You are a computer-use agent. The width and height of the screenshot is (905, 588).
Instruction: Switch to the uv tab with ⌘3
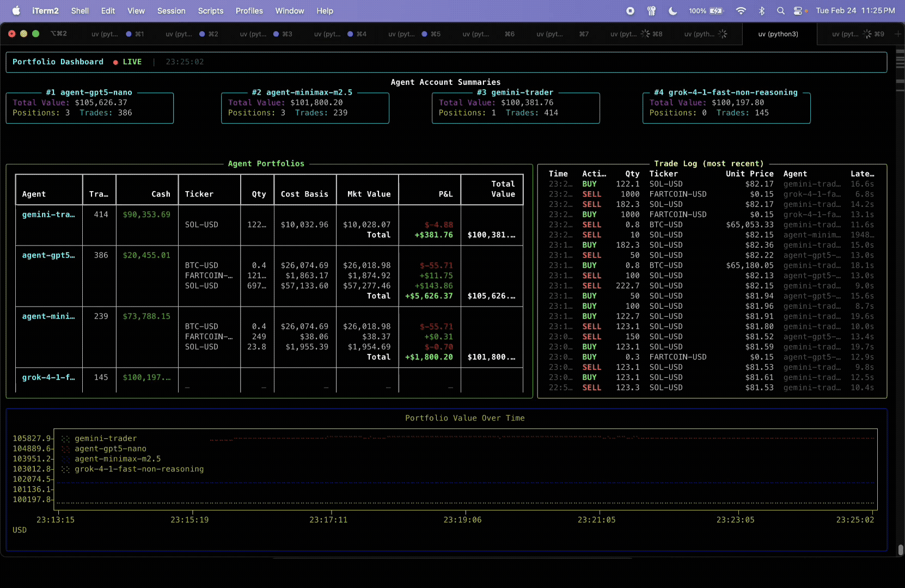click(x=266, y=34)
